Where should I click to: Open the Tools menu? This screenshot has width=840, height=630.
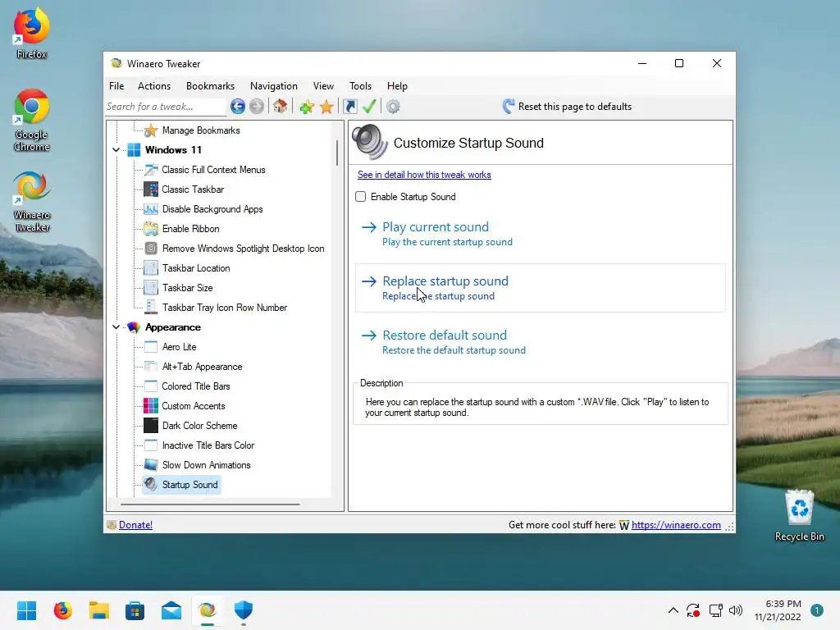[x=361, y=85]
